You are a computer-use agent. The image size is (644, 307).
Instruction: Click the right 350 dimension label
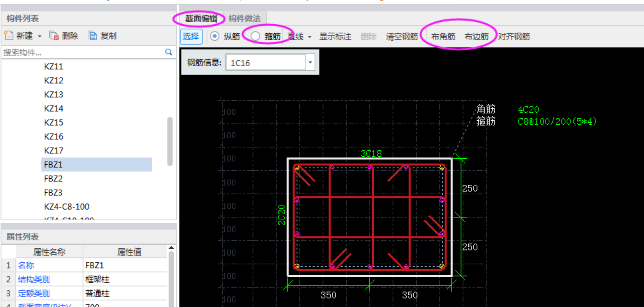[410, 295]
